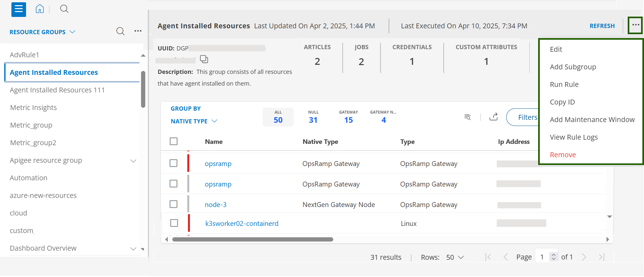Click the export share icon
This screenshot has width=644, height=277.
point(494,117)
